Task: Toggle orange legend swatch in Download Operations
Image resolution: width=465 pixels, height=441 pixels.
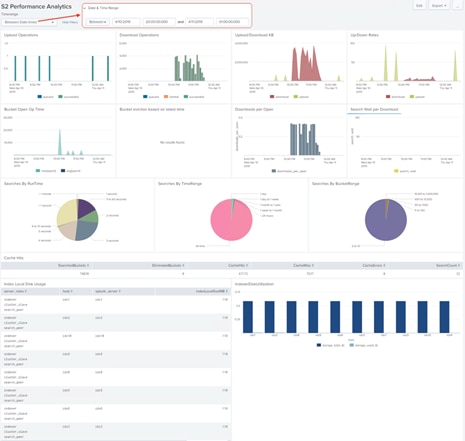Action: (x=166, y=97)
